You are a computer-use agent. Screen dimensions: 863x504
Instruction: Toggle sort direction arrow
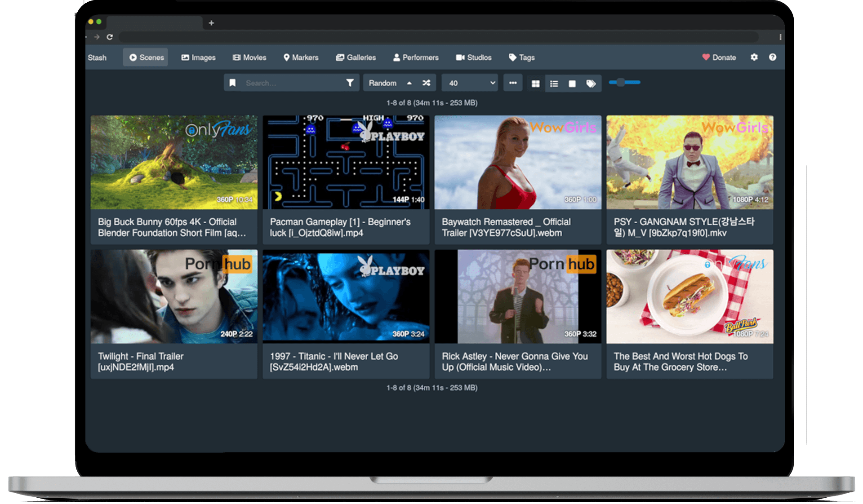point(409,83)
